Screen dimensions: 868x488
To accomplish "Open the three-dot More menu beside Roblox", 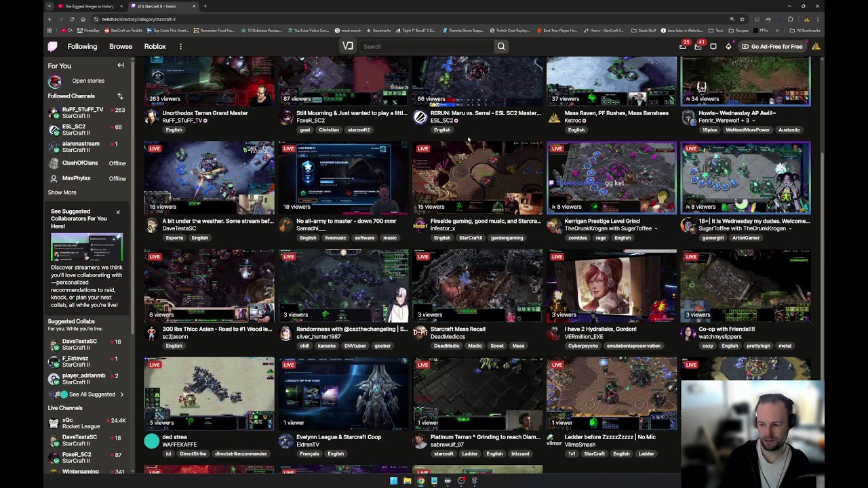I will (180, 46).
